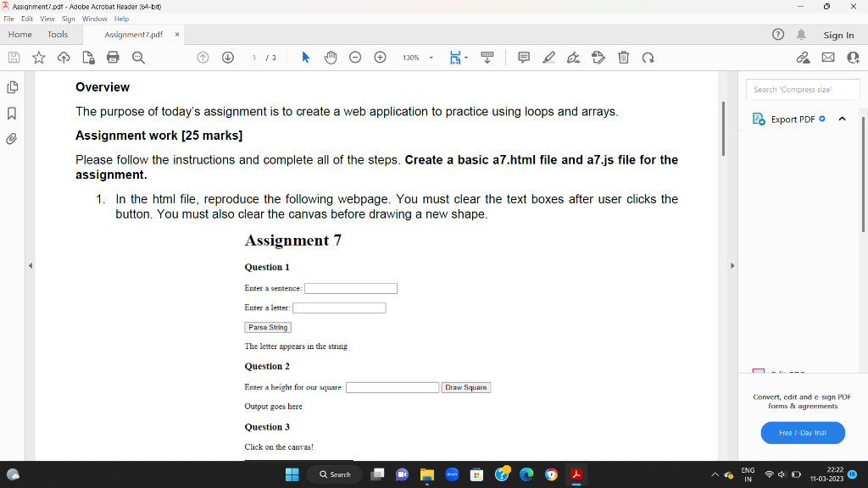Click the Sign In link
868x488 pixels.
(x=839, y=35)
